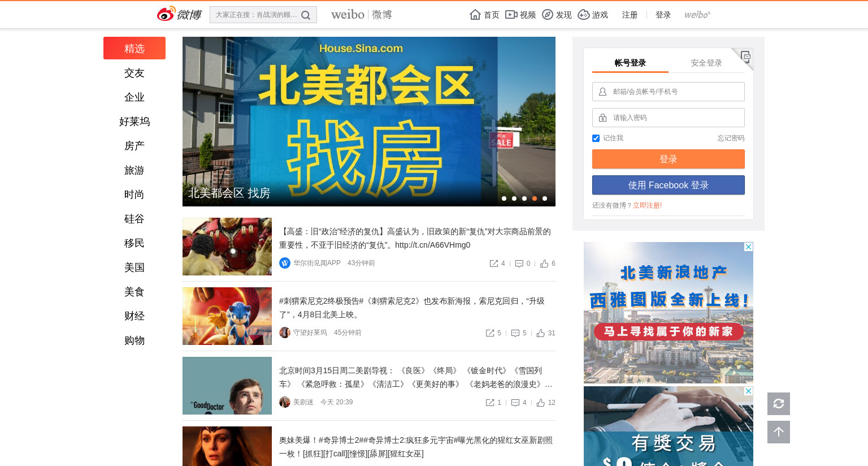Screen dimensions: 868x466
Task: Click 华尔街见闻APP avatar icon
Action: (x=285, y=263)
